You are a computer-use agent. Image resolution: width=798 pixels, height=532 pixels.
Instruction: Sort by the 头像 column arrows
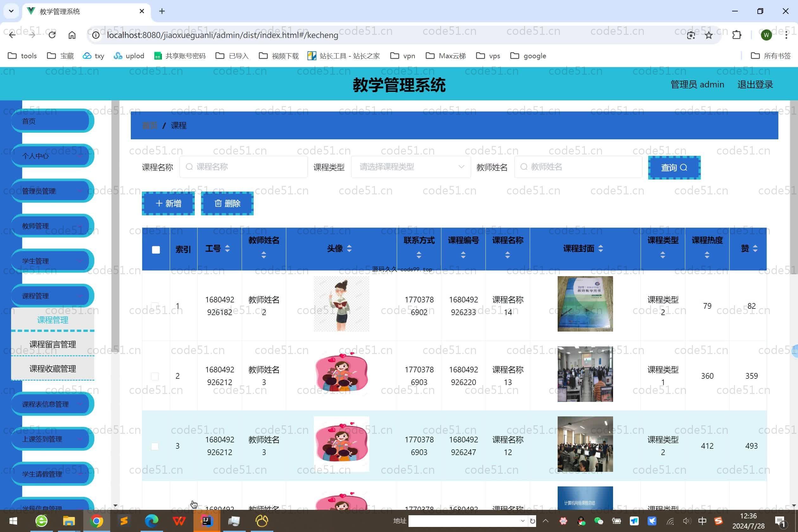pyautogui.click(x=349, y=249)
